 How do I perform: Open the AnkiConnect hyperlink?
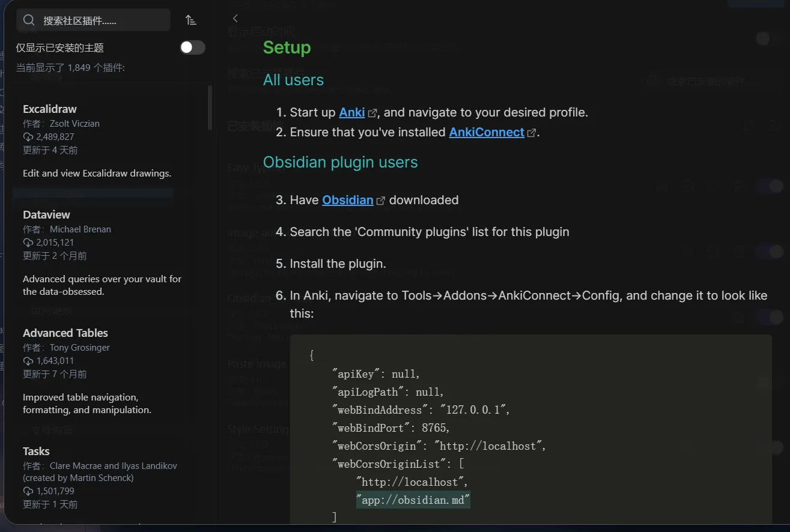click(487, 132)
